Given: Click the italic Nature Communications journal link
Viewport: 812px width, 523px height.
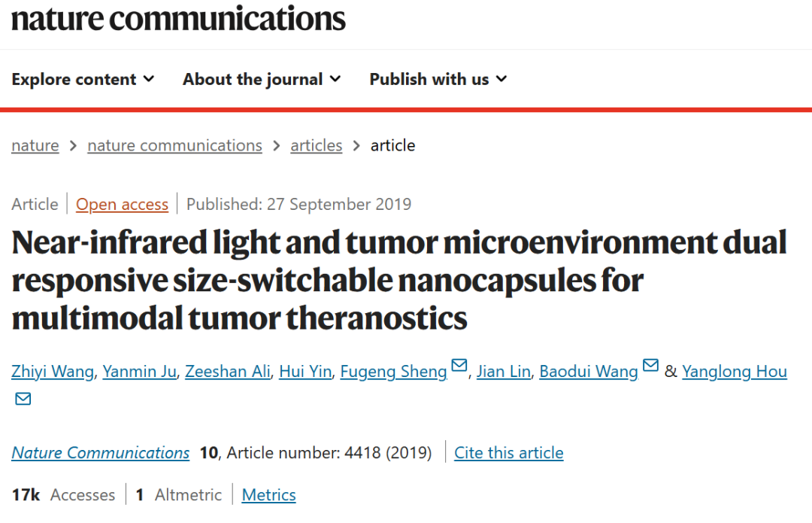Looking at the screenshot, I should [101, 453].
